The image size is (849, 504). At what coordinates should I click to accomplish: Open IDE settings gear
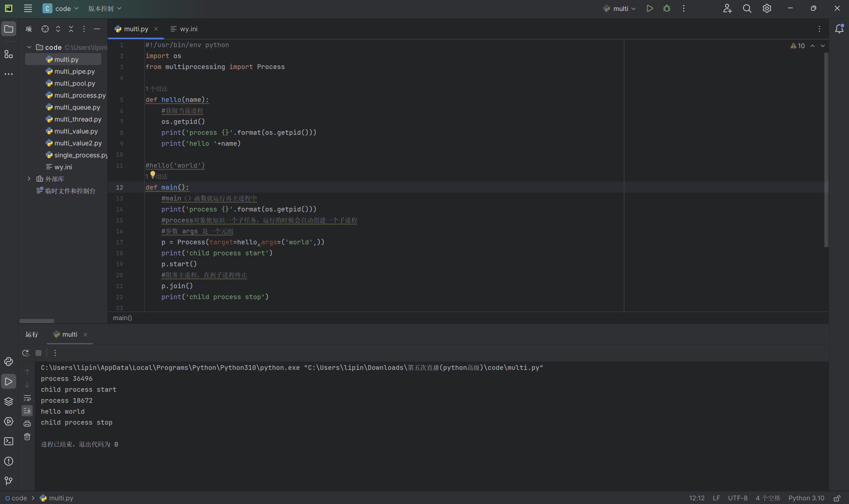click(x=767, y=9)
